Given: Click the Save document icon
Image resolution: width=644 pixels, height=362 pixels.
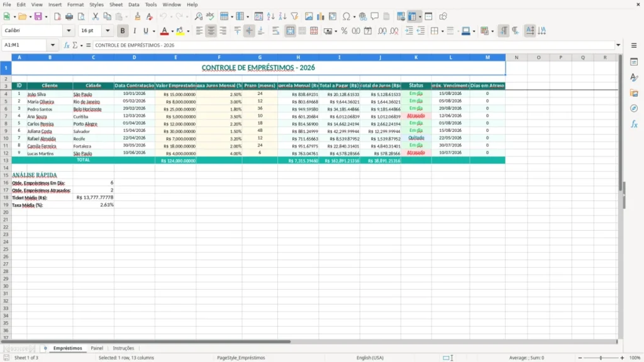Looking at the screenshot, I should pyautogui.click(x=38, y=16).
